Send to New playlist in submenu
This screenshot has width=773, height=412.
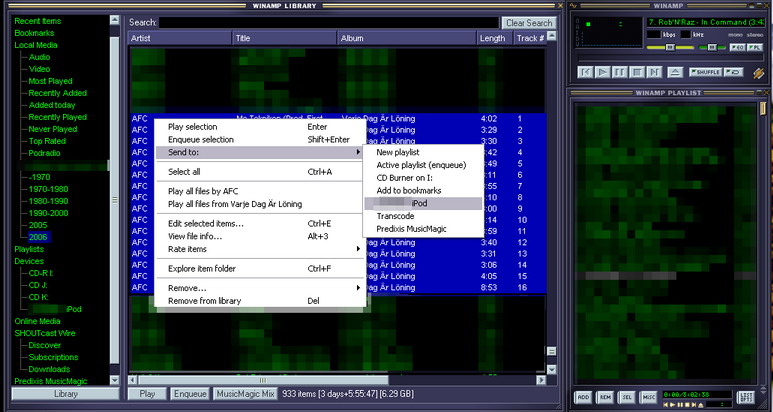point(423,152)
